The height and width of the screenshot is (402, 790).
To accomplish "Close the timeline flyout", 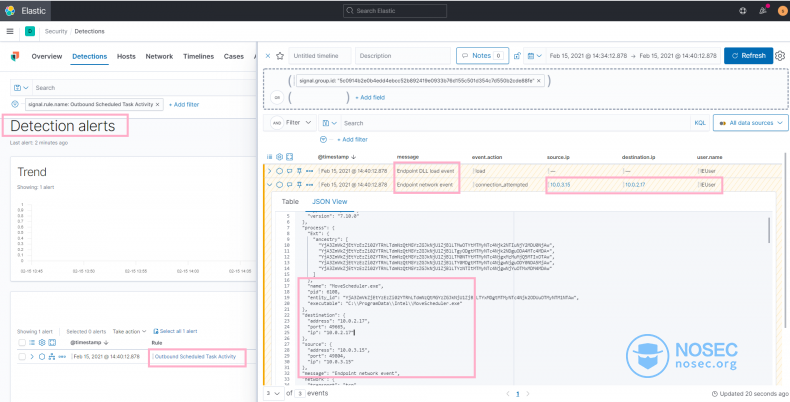I will pyautogui.click(x=268, y=56).
